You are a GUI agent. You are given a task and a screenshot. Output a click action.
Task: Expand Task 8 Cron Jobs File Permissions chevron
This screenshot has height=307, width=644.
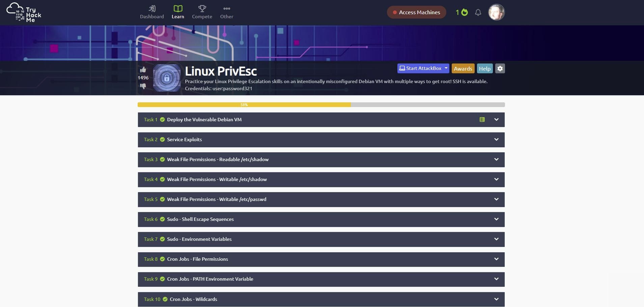coord(496,259)
